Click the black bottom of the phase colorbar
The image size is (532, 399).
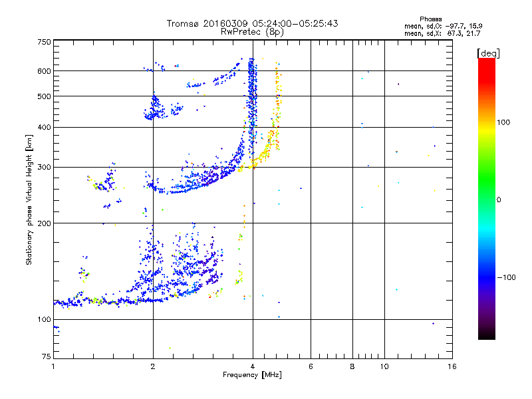point(487,336)
